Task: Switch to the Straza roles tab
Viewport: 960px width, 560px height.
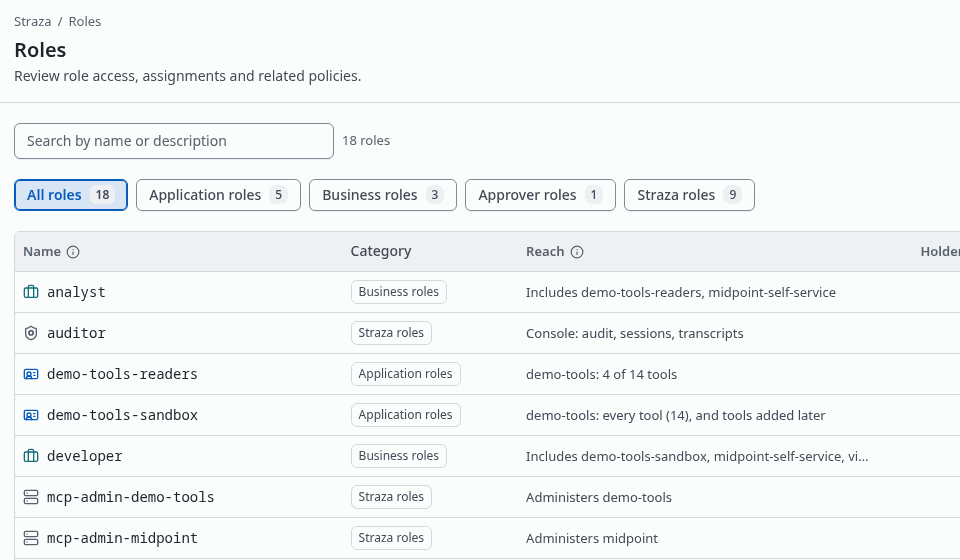Action: pyautogui.click(x=689, y=195)
